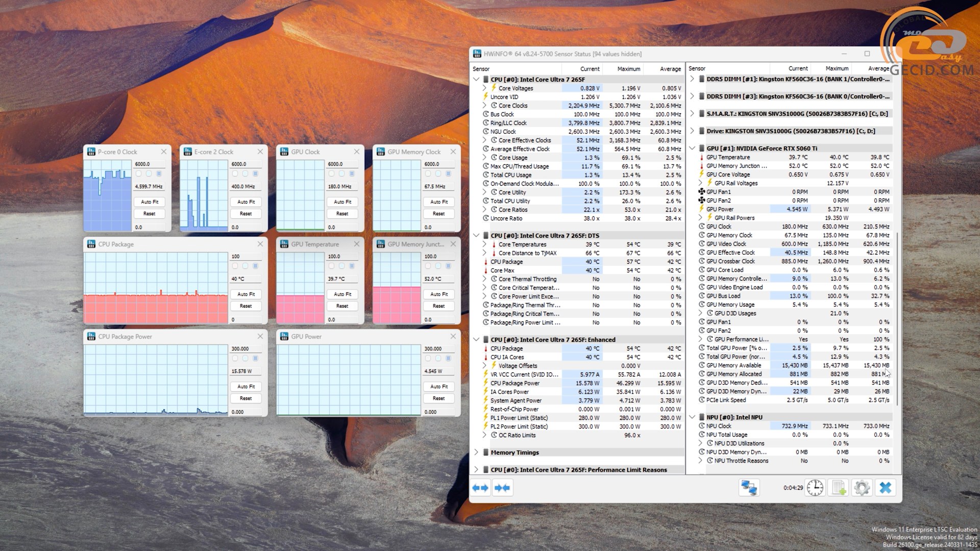Click Auto Fit in P-core 0 Clock graph
This screenshot has height=551, width=980.
(x=150, y=202)
